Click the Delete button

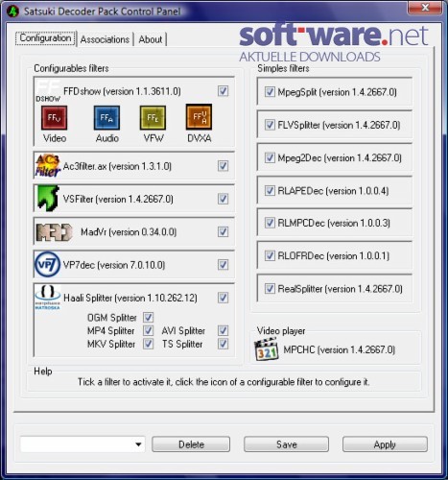click(191, 444)
